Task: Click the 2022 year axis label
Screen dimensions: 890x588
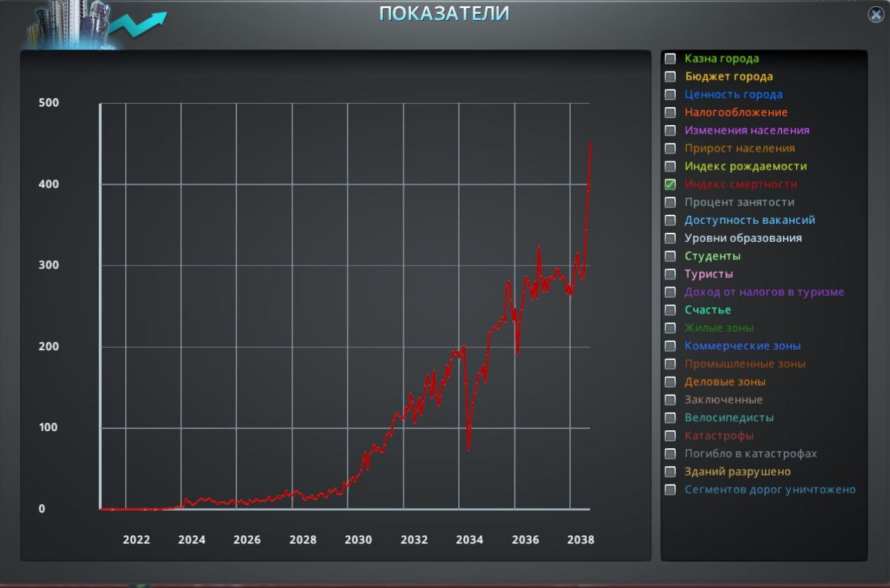Action: [136, 540]
